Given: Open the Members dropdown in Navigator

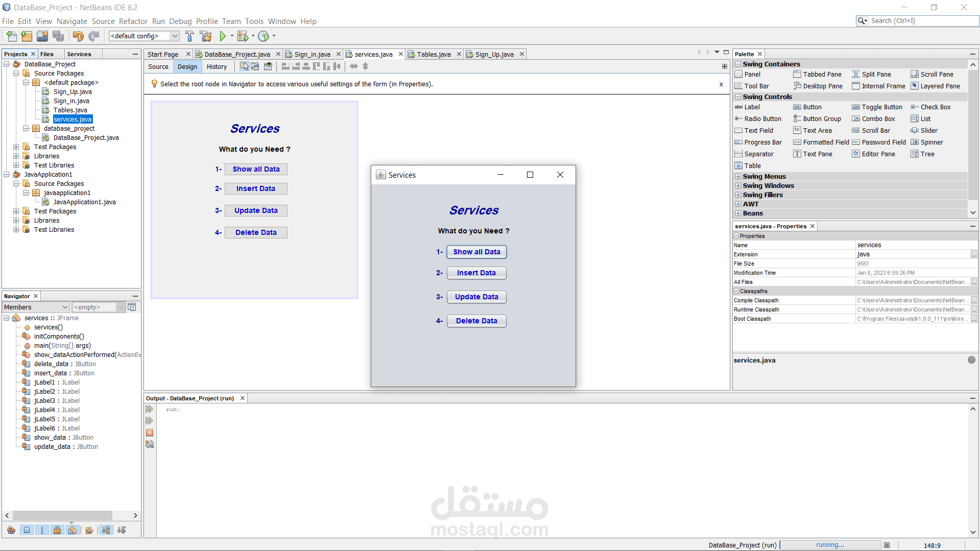Looking at the screenshot, I should click(x=36, y=307).
